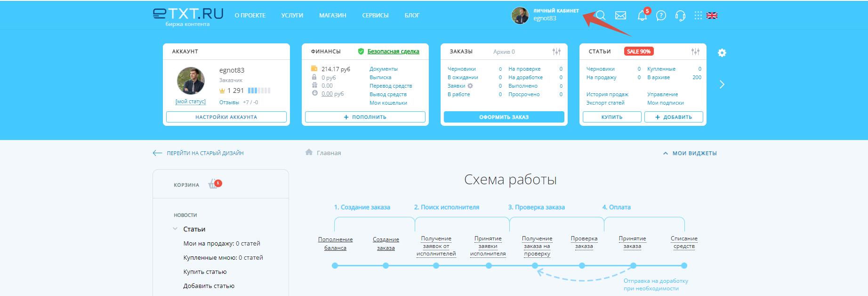Viewport: 868px width, 296px height.
Task: Switch language using the UK flag
Action: click(x=712, y=16)
